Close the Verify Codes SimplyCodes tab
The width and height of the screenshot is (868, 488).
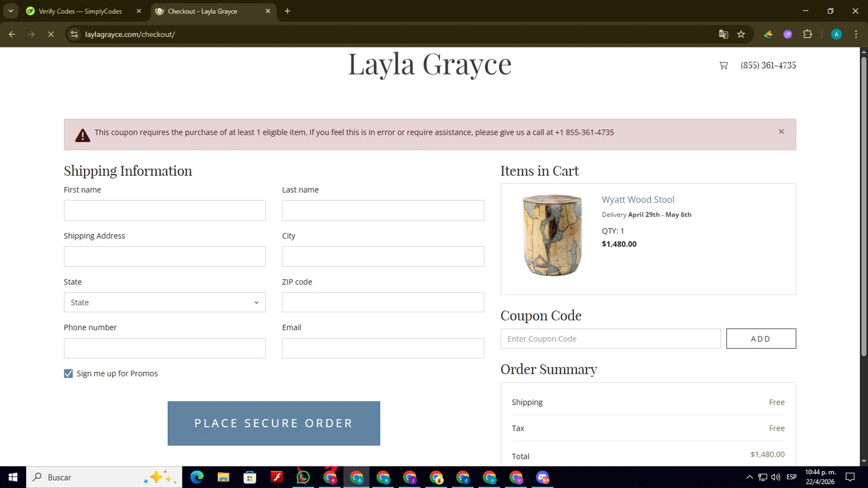click(x=139, y=11)
